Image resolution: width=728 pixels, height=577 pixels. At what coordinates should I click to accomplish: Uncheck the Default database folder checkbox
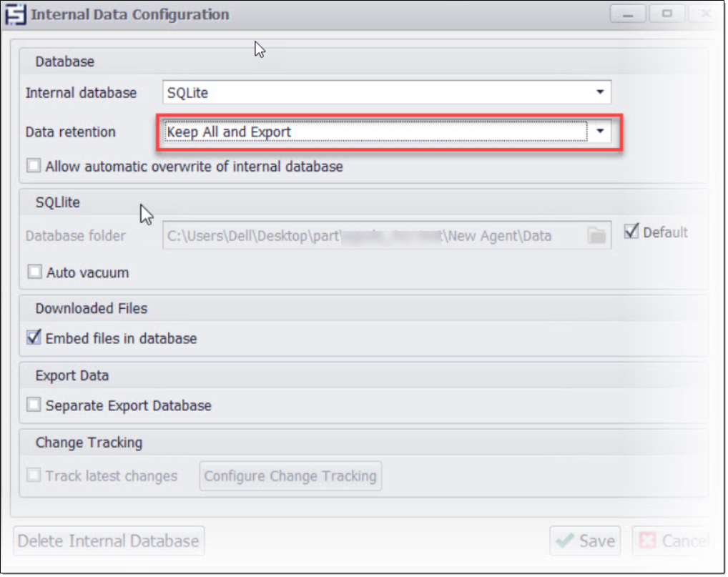pyautogui.click(x=631, y=232)
